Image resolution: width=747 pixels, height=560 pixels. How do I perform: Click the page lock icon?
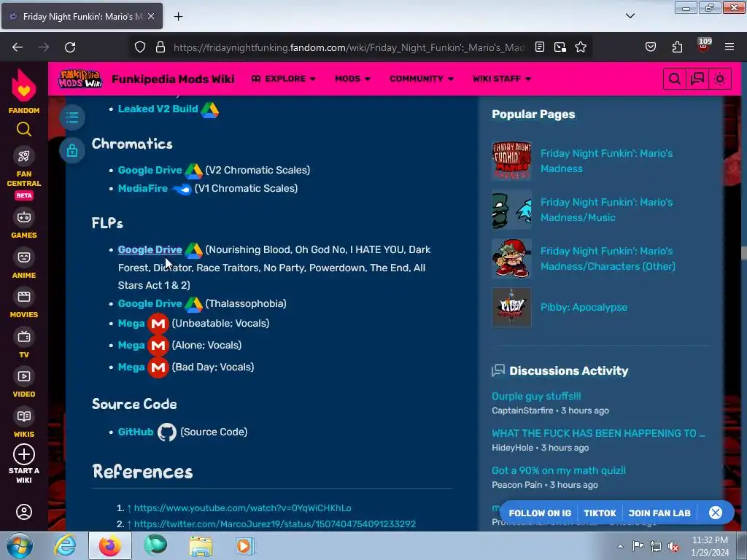(x=72, y=150)
